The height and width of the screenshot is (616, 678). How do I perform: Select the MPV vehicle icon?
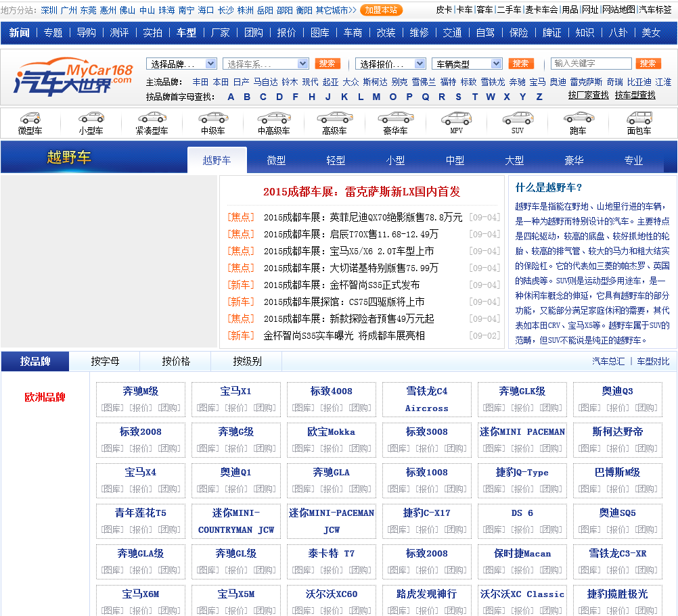pyautogui.click(x=456, y=118)
